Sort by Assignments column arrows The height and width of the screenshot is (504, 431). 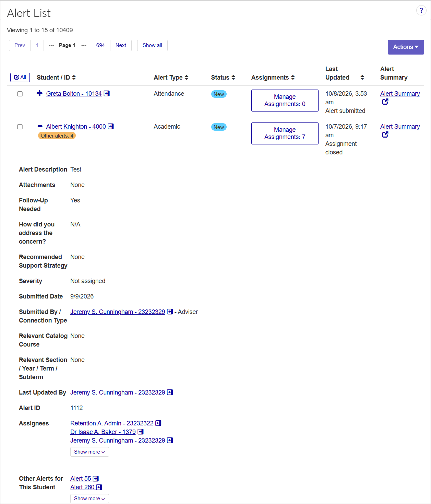pyautogui.click(x=293, y=78)
